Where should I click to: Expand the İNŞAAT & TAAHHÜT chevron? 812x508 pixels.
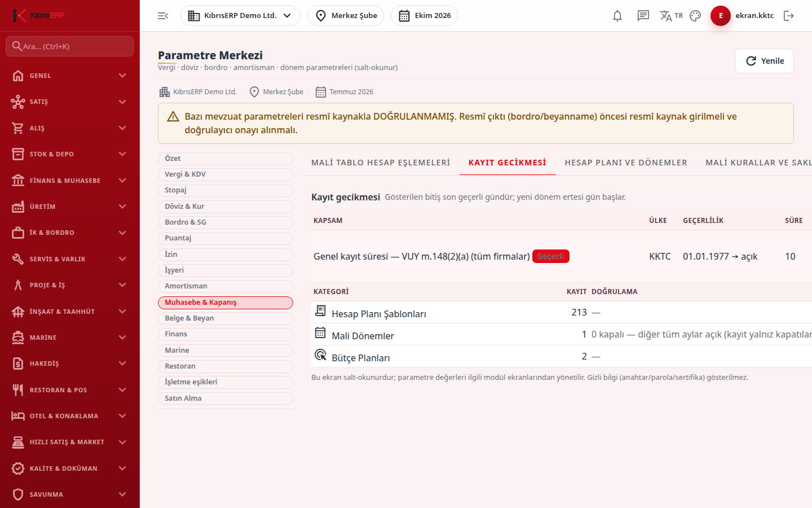click(x=122, y=312)
